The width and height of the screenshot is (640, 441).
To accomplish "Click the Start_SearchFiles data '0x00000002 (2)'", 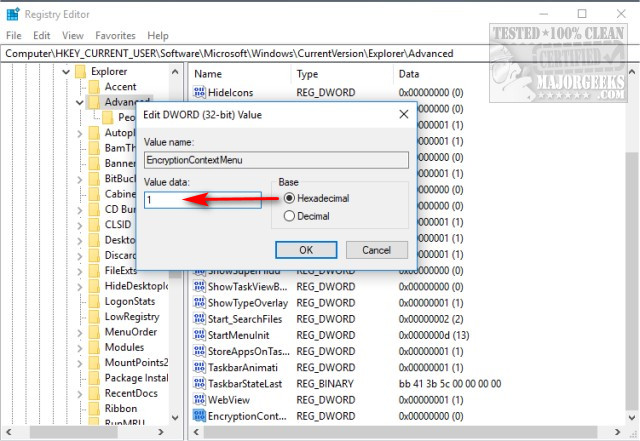I will tap(431, 319).
